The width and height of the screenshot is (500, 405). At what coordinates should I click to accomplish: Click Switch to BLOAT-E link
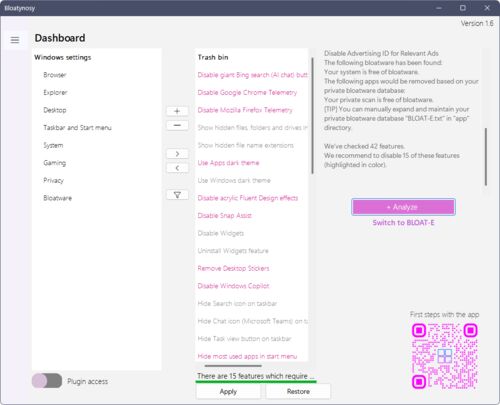[403, 223]
